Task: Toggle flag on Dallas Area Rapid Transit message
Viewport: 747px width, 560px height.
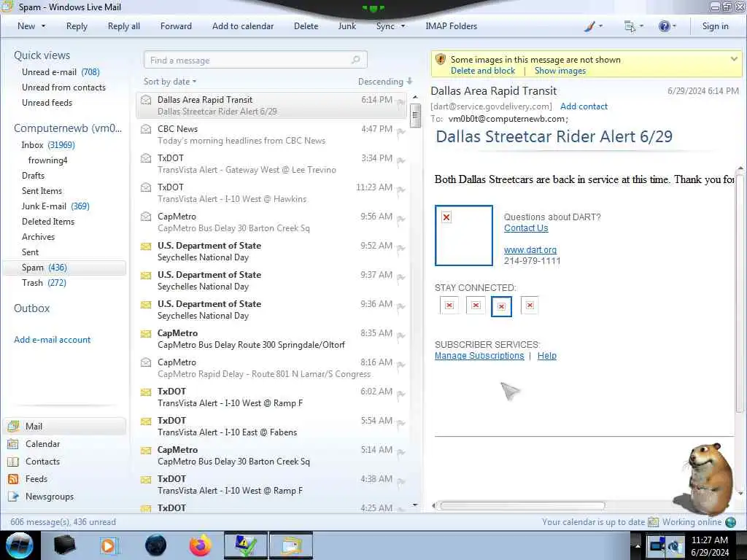Action: point(400,103)
